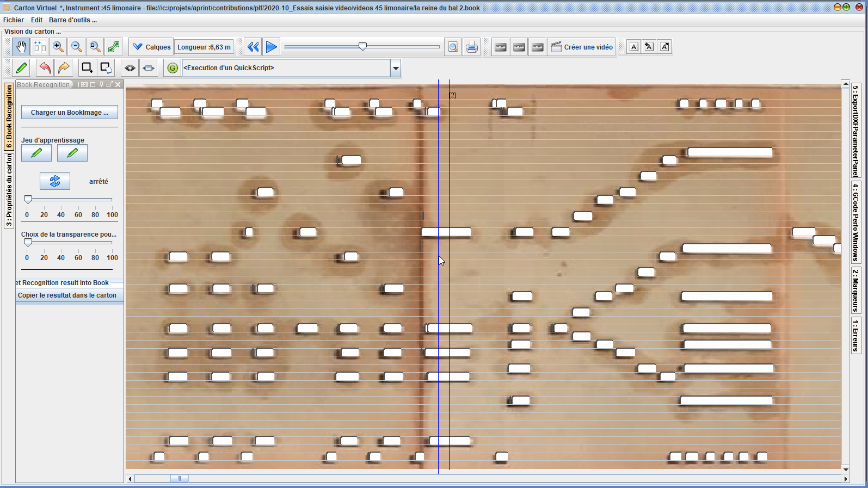Click the zoom-to-selection magnifier icon
Image resolution: width=868 pixels, height=488 pixels.
95,47
